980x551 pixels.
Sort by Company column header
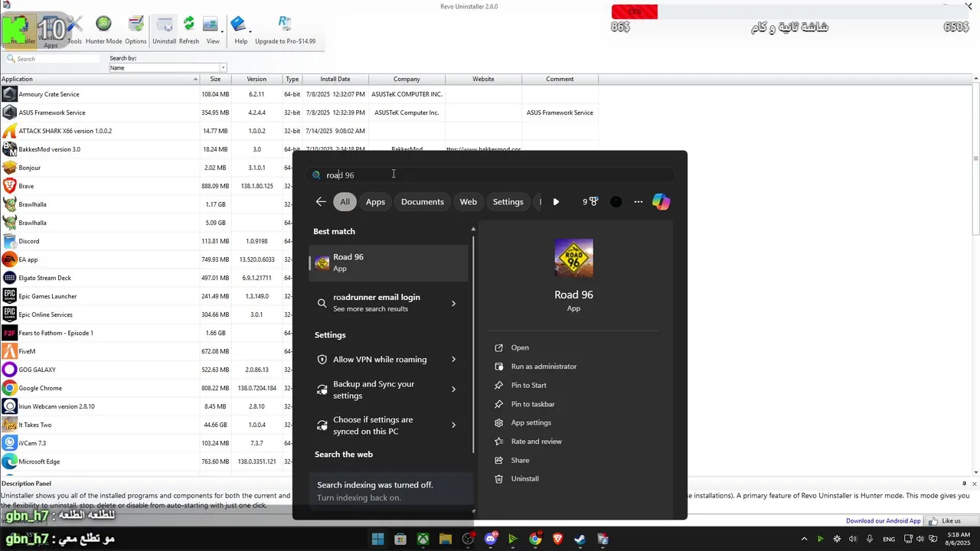point(407,79)
